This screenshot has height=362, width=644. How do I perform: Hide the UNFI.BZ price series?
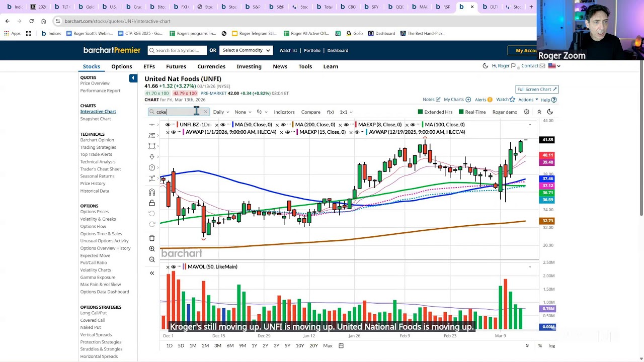[168, 125]
